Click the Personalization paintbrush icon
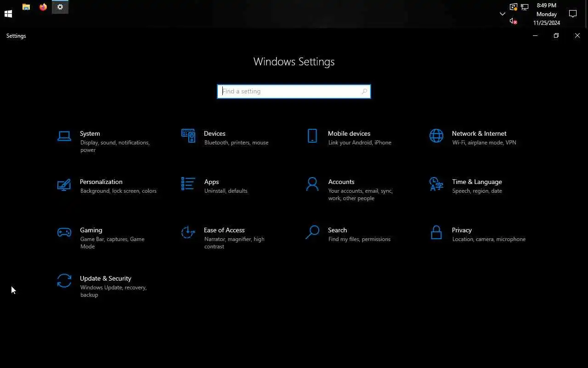 [x=64, y=184]
